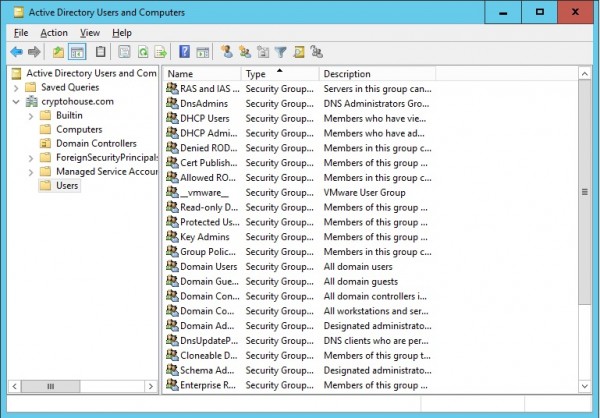The image size is (600, 418).
Task: Open Help with the blue question mark icon
Action: tap(184, 52)
